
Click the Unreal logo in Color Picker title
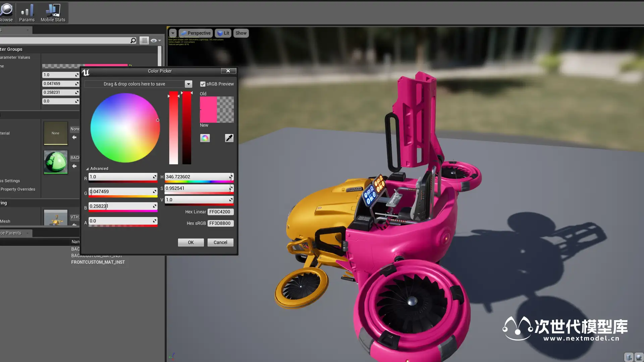(x=86, y=72)
